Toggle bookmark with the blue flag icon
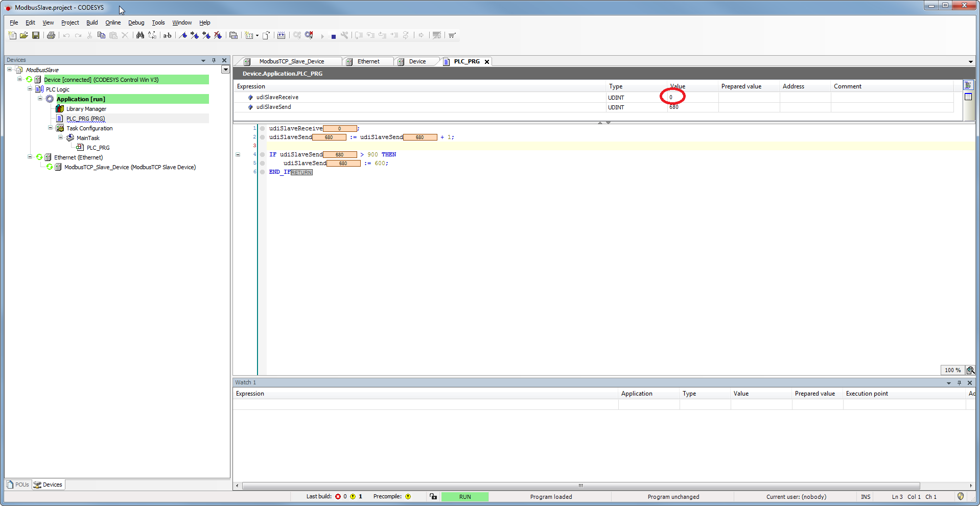 coord(182,35)
